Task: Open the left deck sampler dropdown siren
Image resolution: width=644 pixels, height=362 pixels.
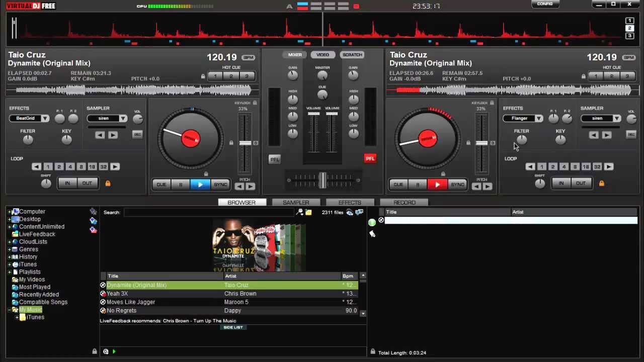Action: point(107,119)
